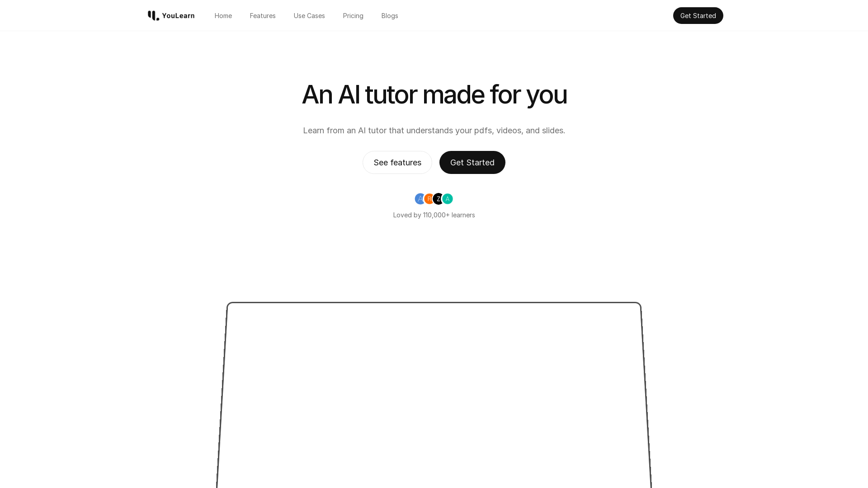Click the See features outline button

[x=397, y=162]
